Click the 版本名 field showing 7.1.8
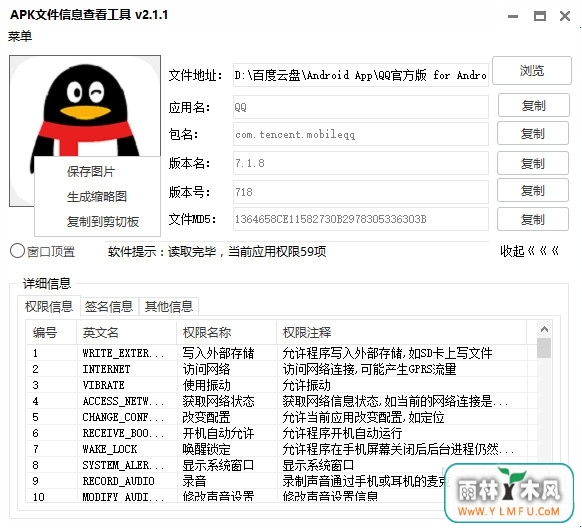This screenshot has height=528, width=582. tap(360, 163)
